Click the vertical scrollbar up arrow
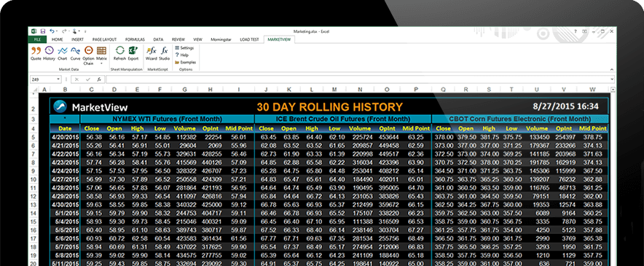The width and height of the screenshot is (644, 266). (x=613, y=89)
